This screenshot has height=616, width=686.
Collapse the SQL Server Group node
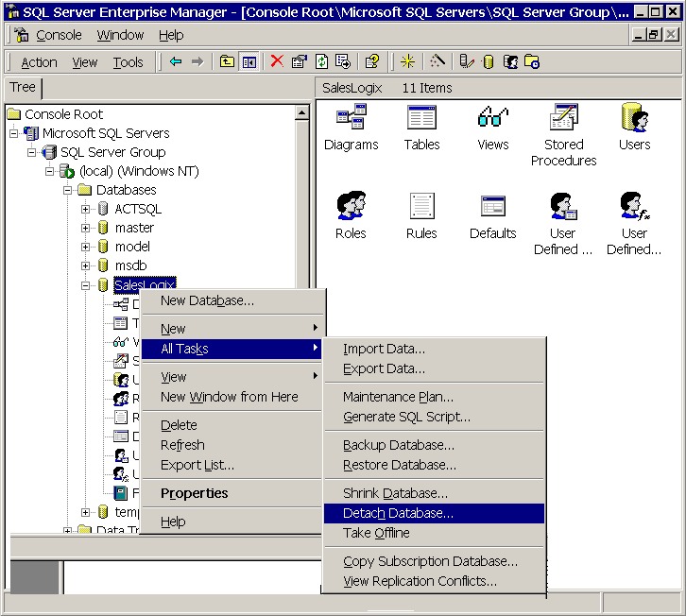coord(31,152)
